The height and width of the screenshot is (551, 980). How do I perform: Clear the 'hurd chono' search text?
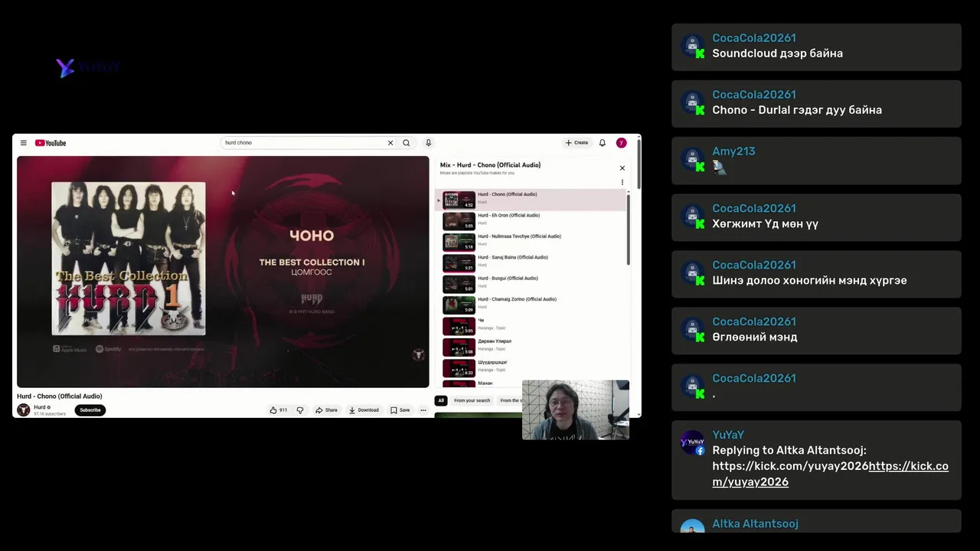(x=390, y=143)
